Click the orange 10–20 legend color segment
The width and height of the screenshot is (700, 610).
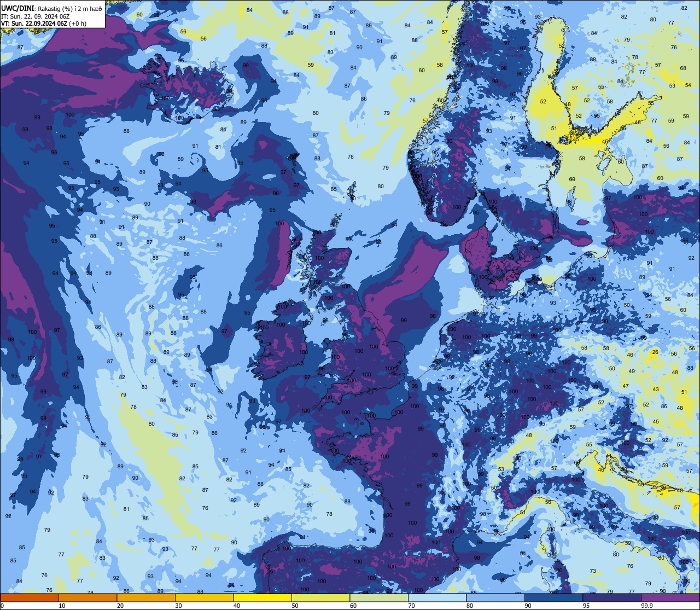click(x=87, y=598)
